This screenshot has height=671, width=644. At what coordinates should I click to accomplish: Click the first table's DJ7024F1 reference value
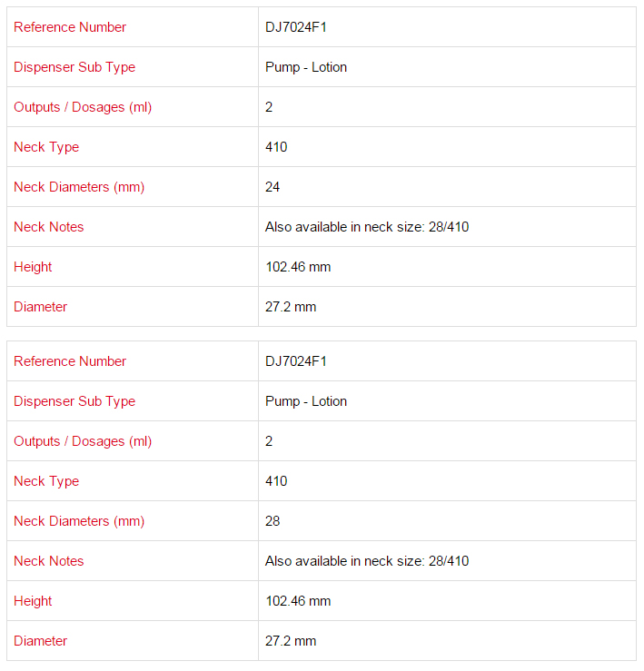pos(296,27)
